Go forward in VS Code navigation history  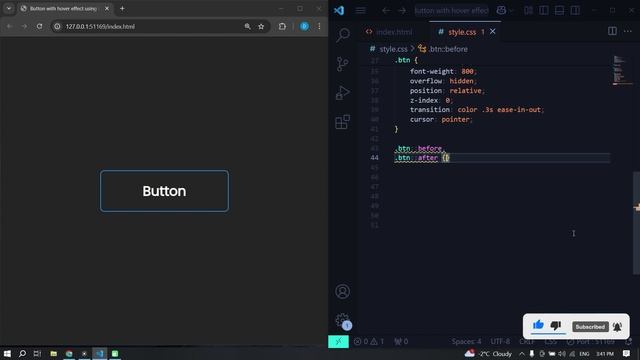(x=402, y=11)
